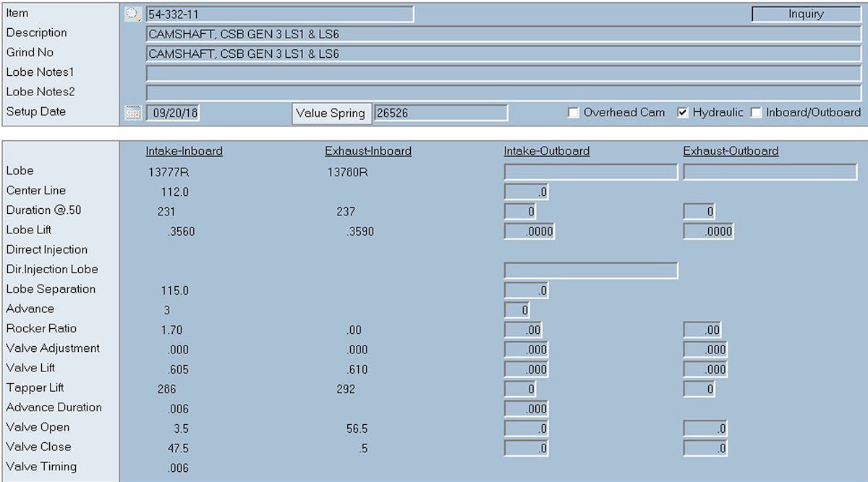Uncheck the Hydraulic checkbox
The image size is (868, 482).
[682, 113]
